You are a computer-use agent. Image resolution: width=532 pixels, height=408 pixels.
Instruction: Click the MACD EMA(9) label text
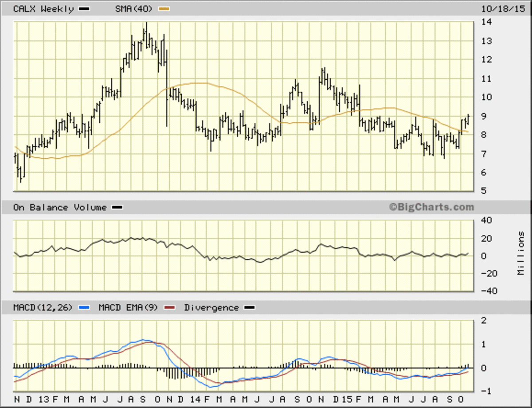[129, 307]
